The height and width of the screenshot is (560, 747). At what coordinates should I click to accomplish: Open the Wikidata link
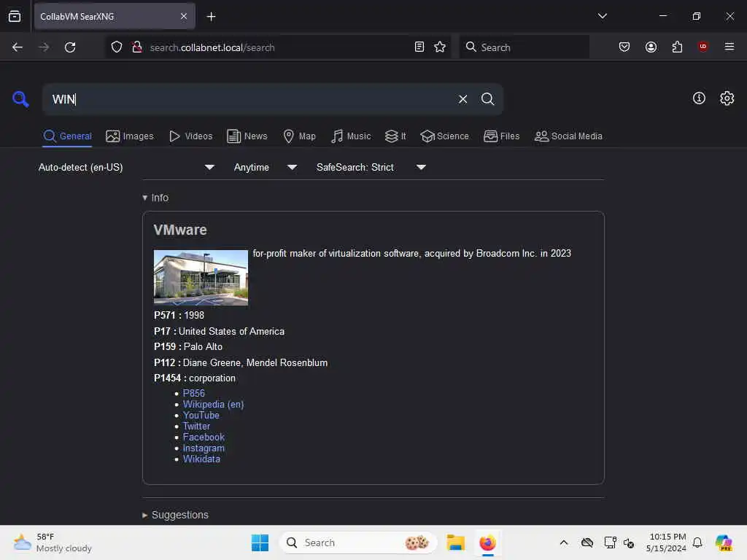201,459
